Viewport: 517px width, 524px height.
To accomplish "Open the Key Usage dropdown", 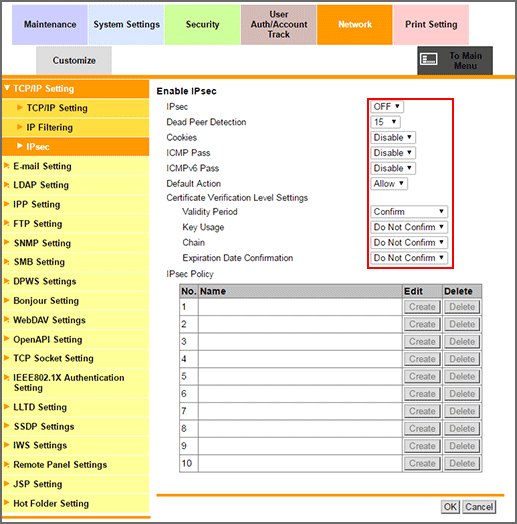I will click(409, 227).
